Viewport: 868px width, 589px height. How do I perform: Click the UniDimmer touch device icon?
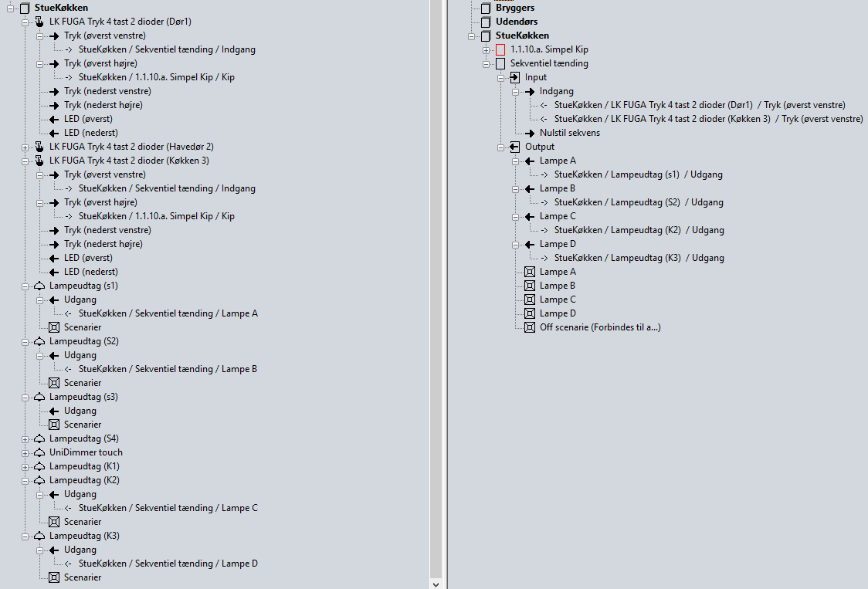pyautogui.click(x=39, y=452)
